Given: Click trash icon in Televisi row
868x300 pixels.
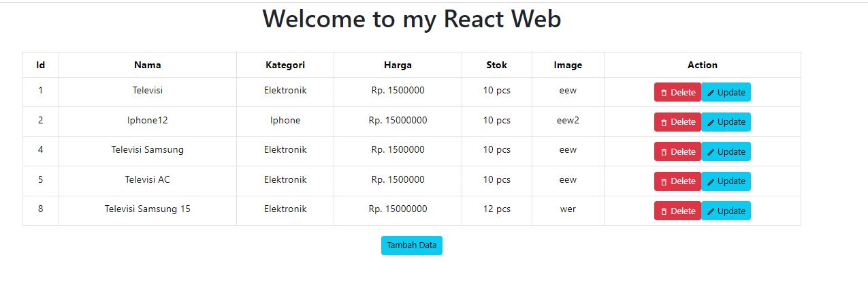Looking at the screenshot, I should pyautogui.click(x=664, y=93).
